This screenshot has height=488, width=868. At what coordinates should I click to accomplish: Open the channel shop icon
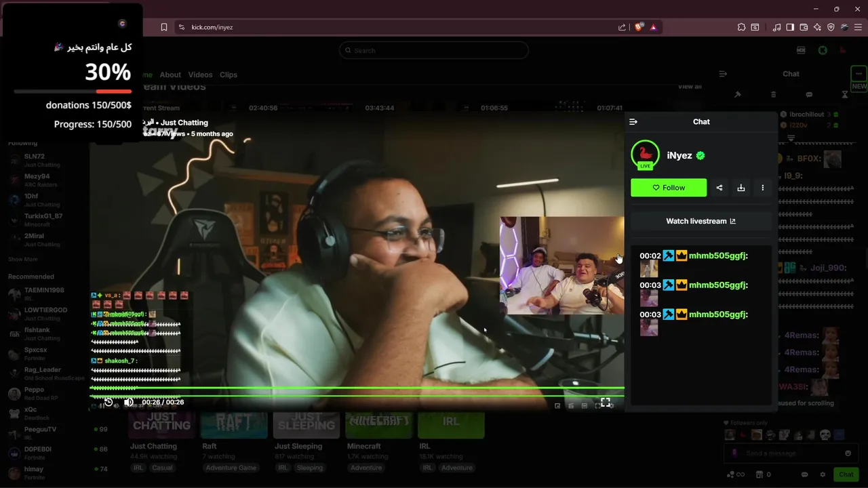759,474
